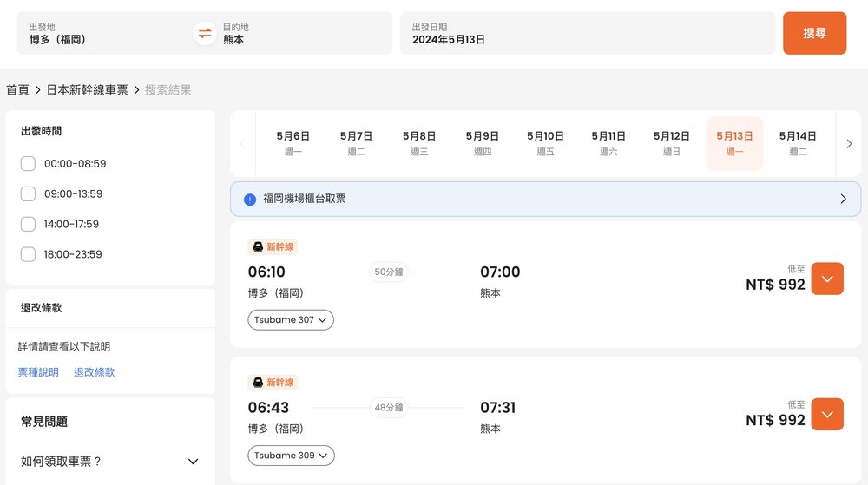868x485 pixels.
Task: Enable the 18:00-23:59 departure time filter
Action: click(x=28, y=254)
